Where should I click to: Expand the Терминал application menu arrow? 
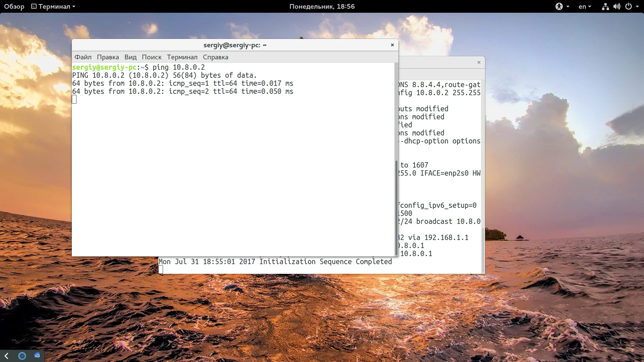(x=74, y=6)
